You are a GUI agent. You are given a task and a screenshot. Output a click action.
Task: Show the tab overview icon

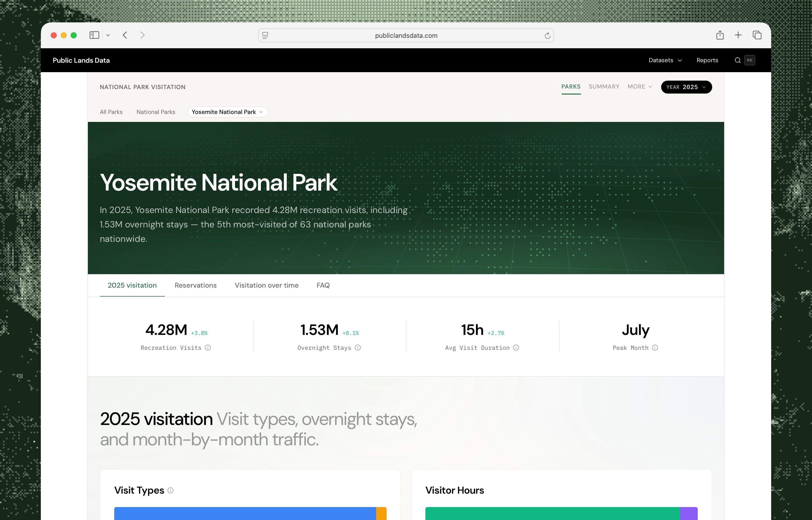pos(757,35)
